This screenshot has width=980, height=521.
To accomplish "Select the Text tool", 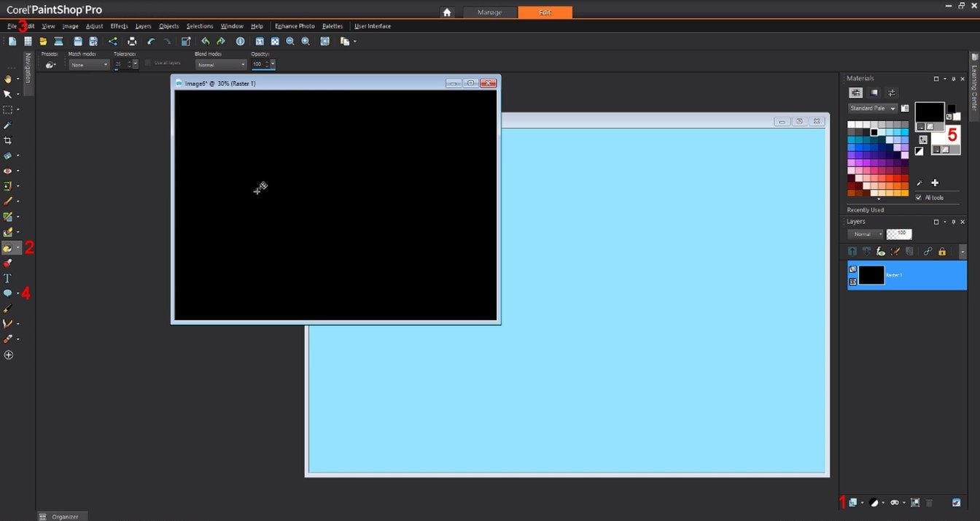I will [x=8, y=278].
